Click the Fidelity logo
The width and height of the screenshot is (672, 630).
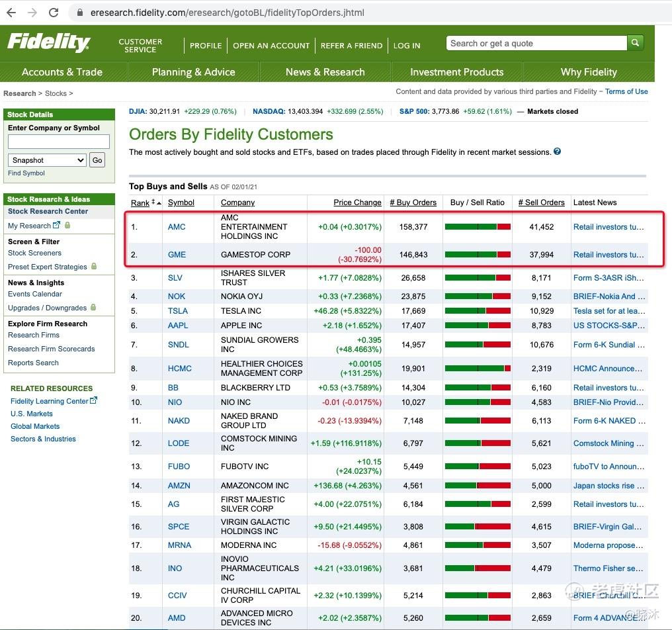coord(48,42)
